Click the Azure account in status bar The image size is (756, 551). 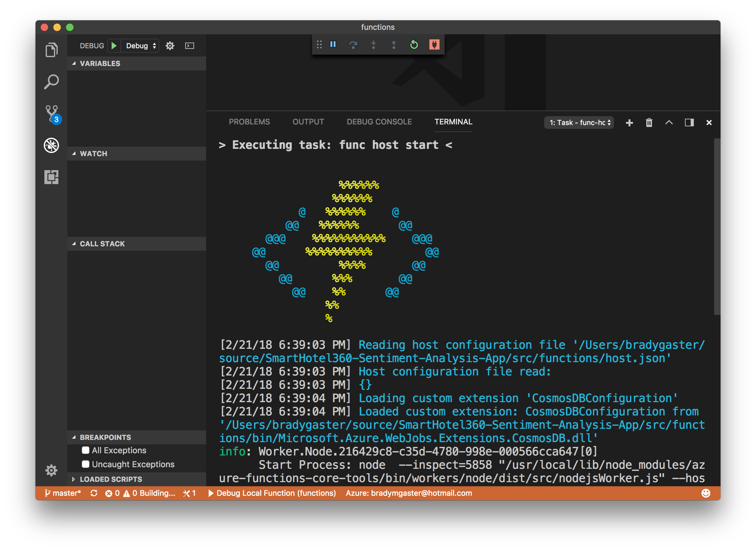click(409, 493)
